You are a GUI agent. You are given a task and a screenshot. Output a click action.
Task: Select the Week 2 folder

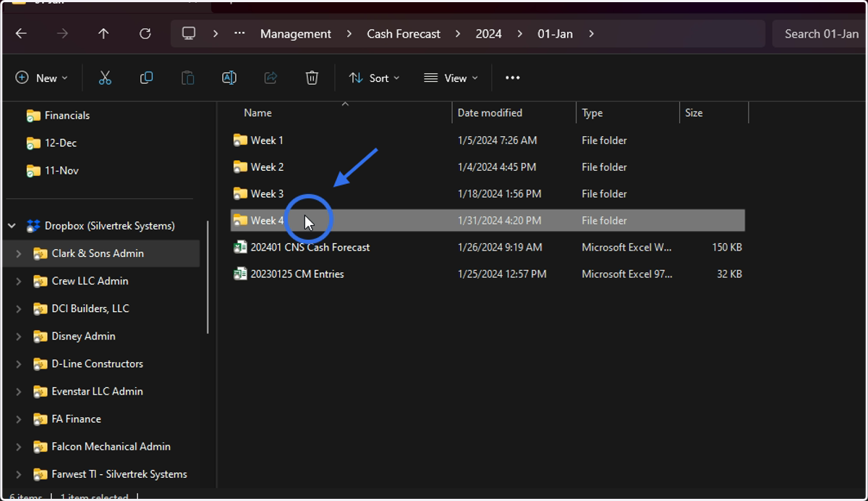coord(488,167)
